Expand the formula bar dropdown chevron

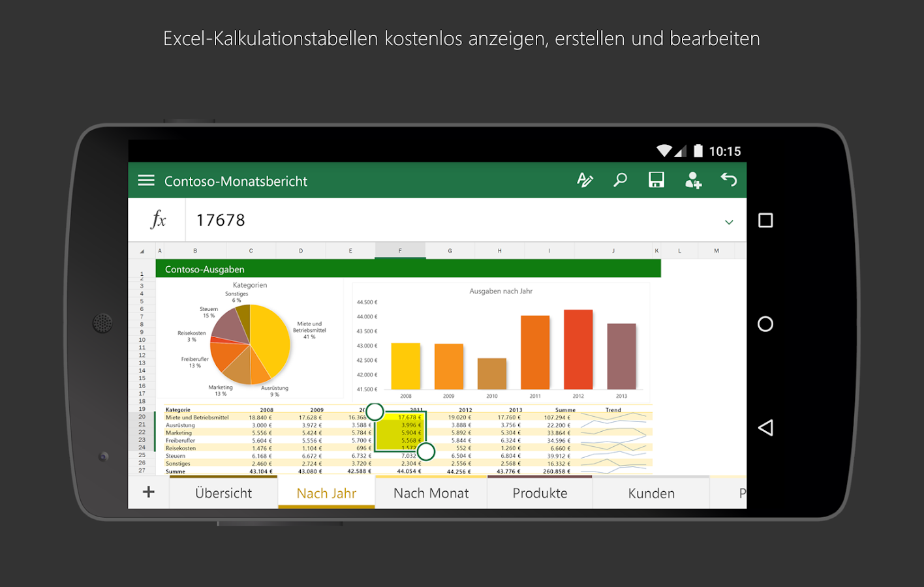tap(729, 222)
